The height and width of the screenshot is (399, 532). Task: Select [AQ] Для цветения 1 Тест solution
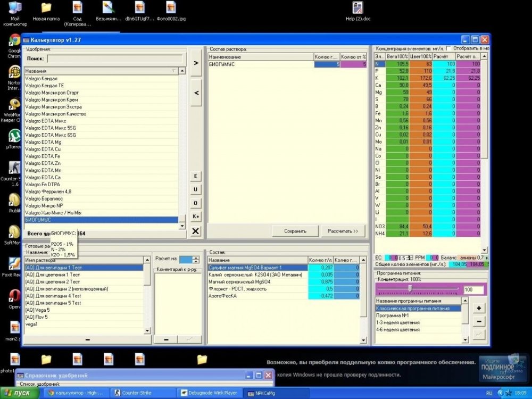pos(84,275)
